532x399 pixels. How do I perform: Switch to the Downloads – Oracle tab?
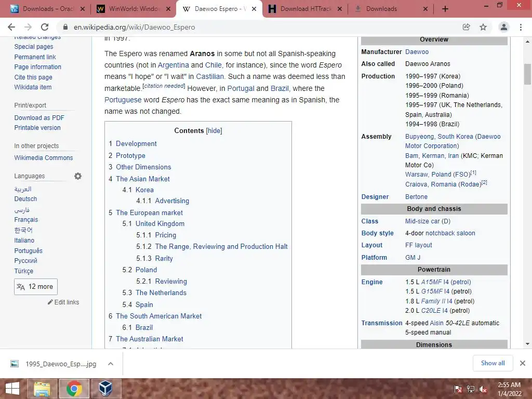click(48, 9)
